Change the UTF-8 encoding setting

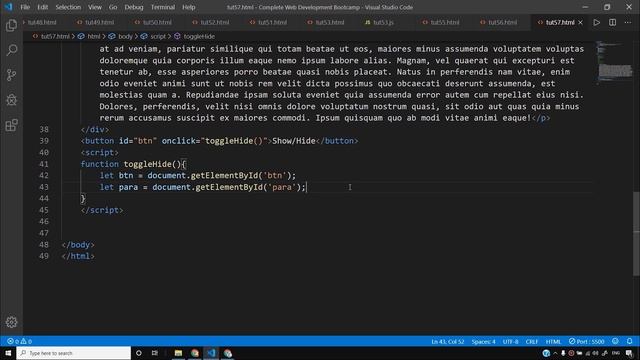tap(510, 341)
